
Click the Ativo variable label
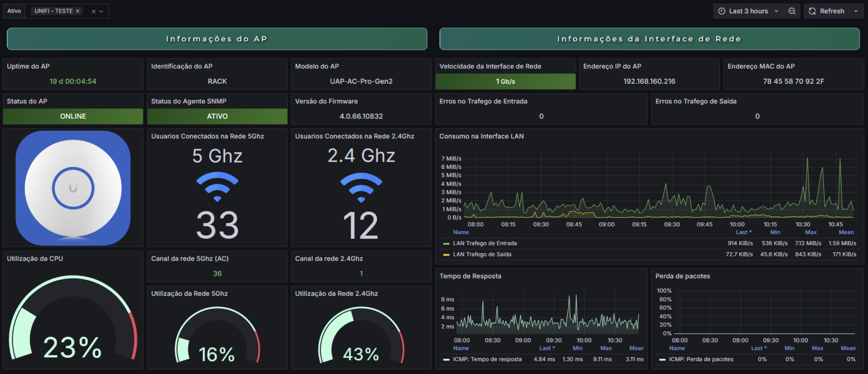[x=14, y=11]
